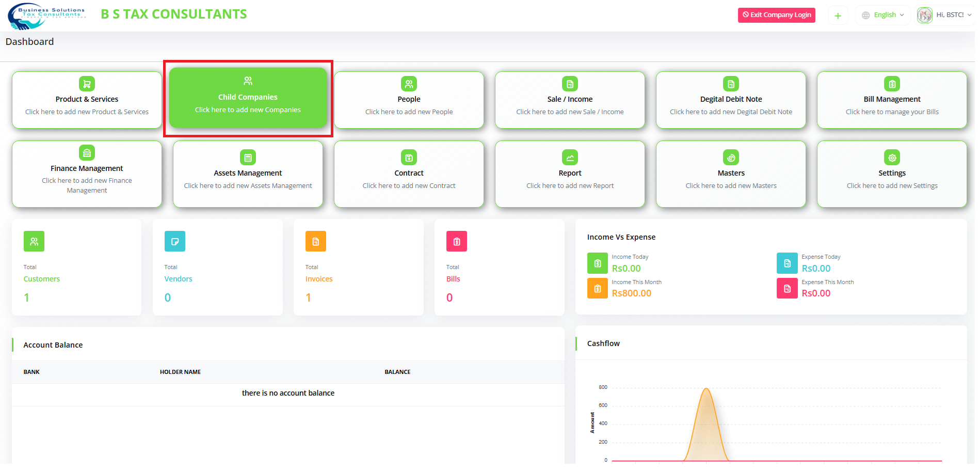Open the Degital Debit Note tile
Screen dimensions: 980x470
pos(731,100)
